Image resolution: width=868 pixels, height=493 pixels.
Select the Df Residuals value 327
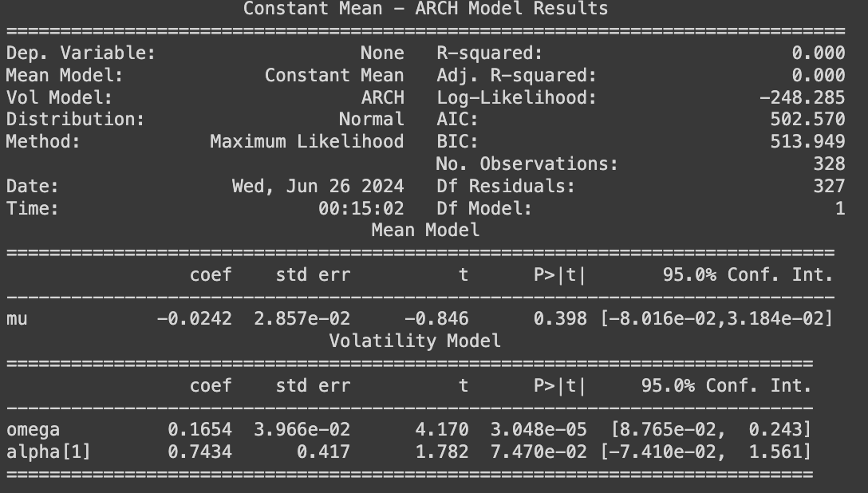click(x=829, y=186)
